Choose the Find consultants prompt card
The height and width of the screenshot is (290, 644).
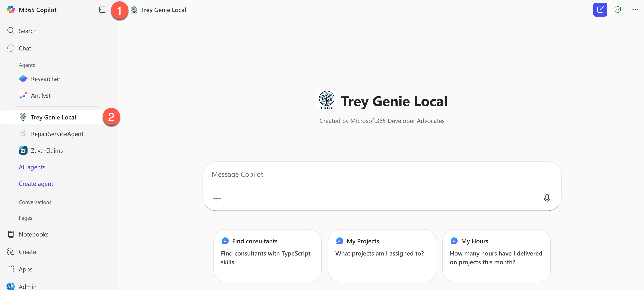pyautogui.click(x=267, y=255)
